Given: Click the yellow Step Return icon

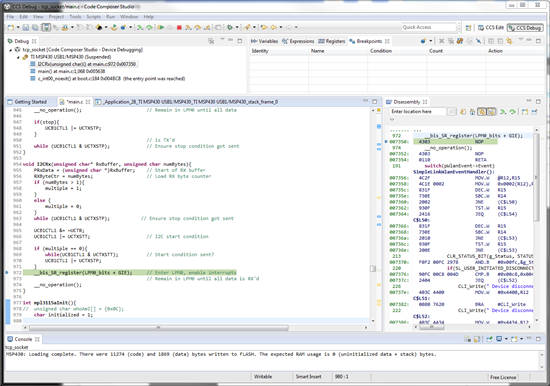Looking at the screenshot, I should pos(207,27).
